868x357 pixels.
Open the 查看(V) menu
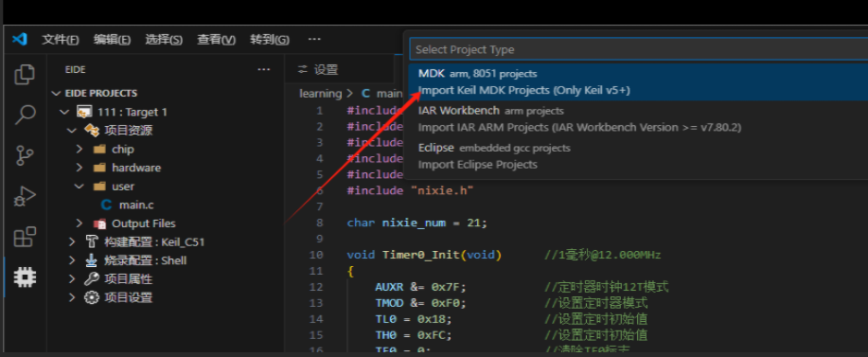pos(216,40)
